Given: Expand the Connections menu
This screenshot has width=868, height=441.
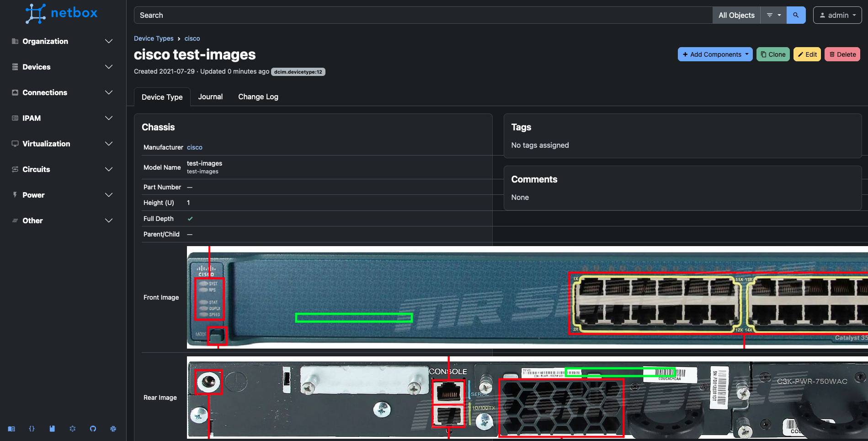Looking at the screenshot, I should coord(63,92).
